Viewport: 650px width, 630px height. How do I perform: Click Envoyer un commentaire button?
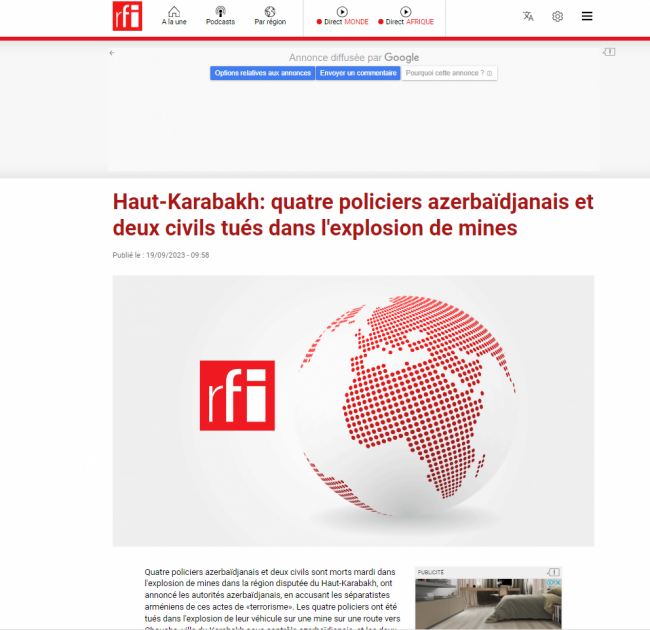359,73
